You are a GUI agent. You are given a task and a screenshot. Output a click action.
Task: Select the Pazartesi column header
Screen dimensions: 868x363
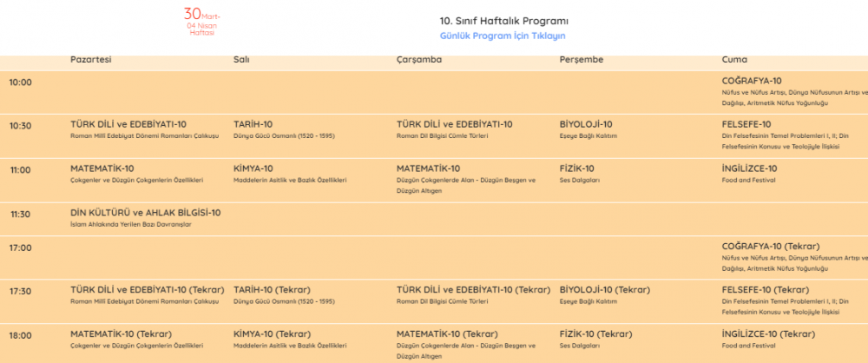point(90,60)
